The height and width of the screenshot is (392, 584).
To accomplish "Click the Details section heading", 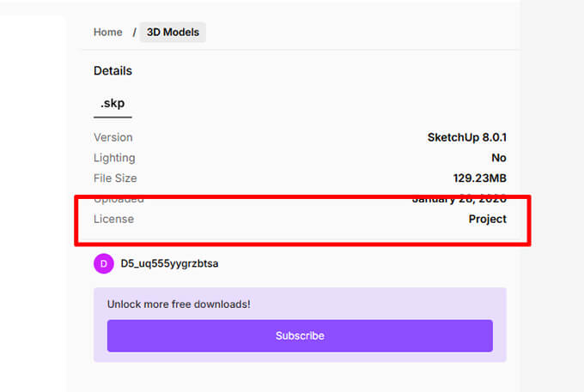I will click(x=113, y=71).
